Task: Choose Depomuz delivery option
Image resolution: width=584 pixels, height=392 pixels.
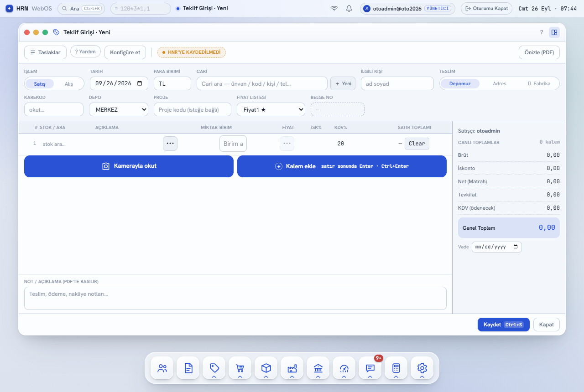Action: pos(460,84)
